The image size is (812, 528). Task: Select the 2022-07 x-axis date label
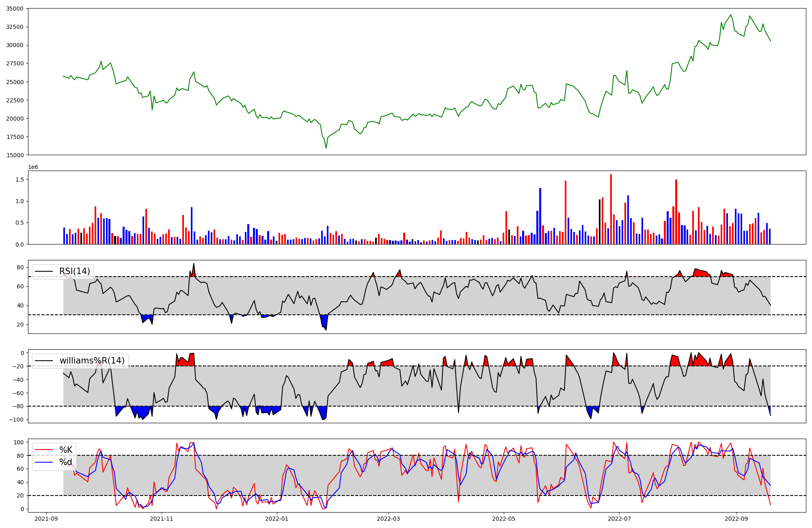coord(619,519)
